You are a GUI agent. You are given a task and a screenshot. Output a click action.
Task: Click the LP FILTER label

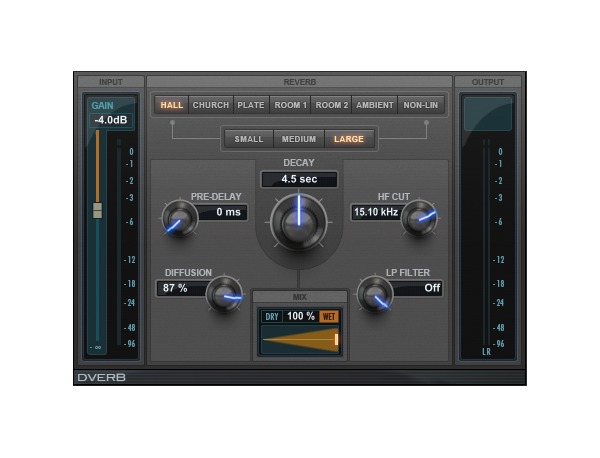coord(408,272)
